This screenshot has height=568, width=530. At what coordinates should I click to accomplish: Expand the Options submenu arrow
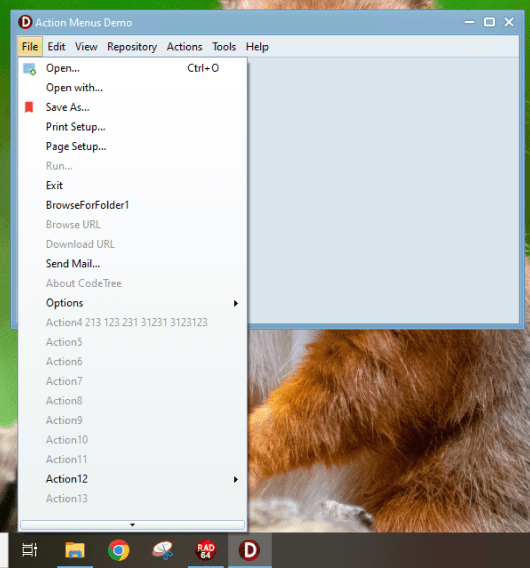(x=236, y=303)
